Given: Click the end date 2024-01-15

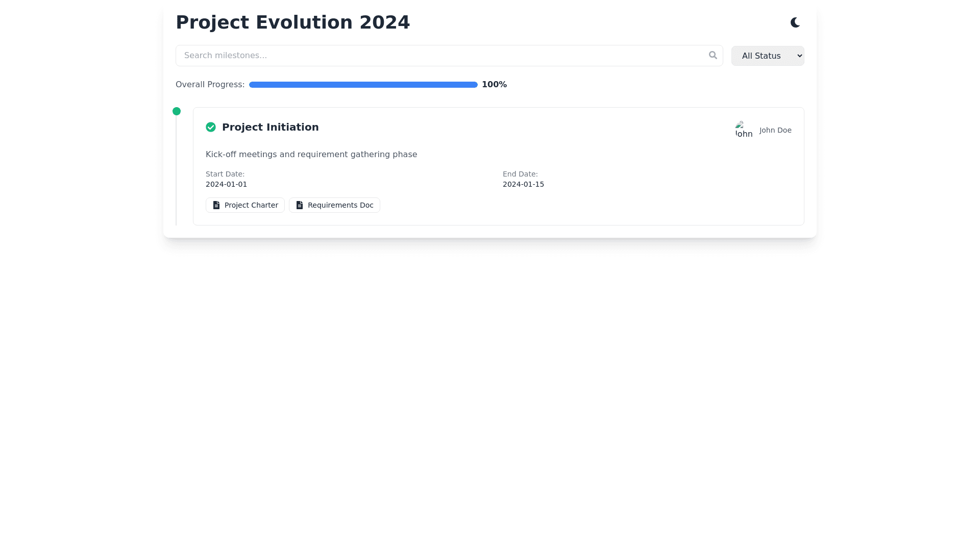Looking at the screenshot, I should point(523,184).
